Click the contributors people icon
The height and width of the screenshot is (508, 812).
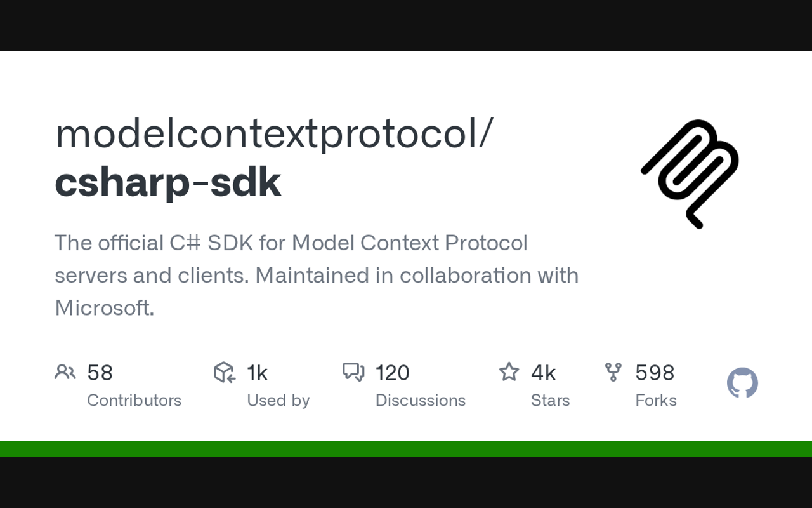click(65, 372)
